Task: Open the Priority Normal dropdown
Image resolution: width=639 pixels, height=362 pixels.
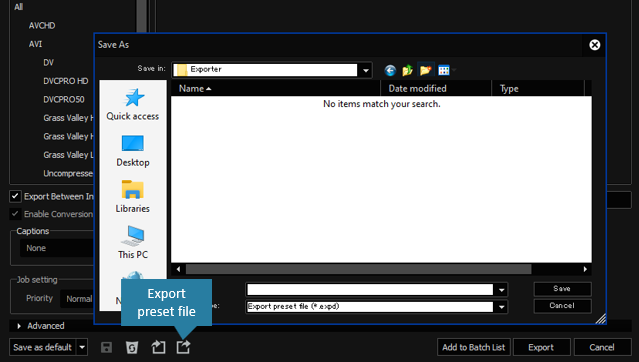Action: [77, 299]
